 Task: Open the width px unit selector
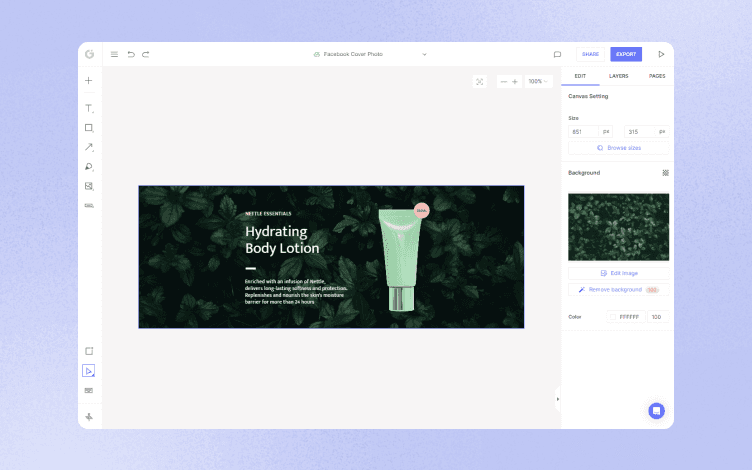[606, 131]
